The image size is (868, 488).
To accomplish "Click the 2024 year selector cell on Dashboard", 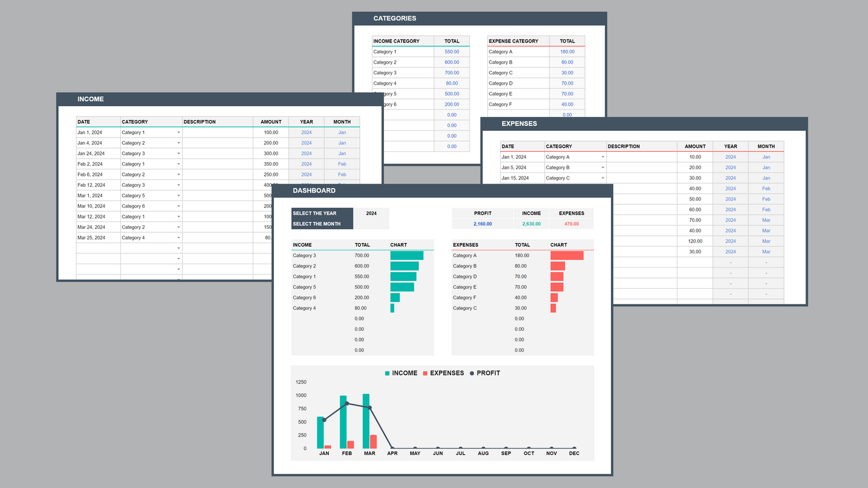I will click(371, 213).
